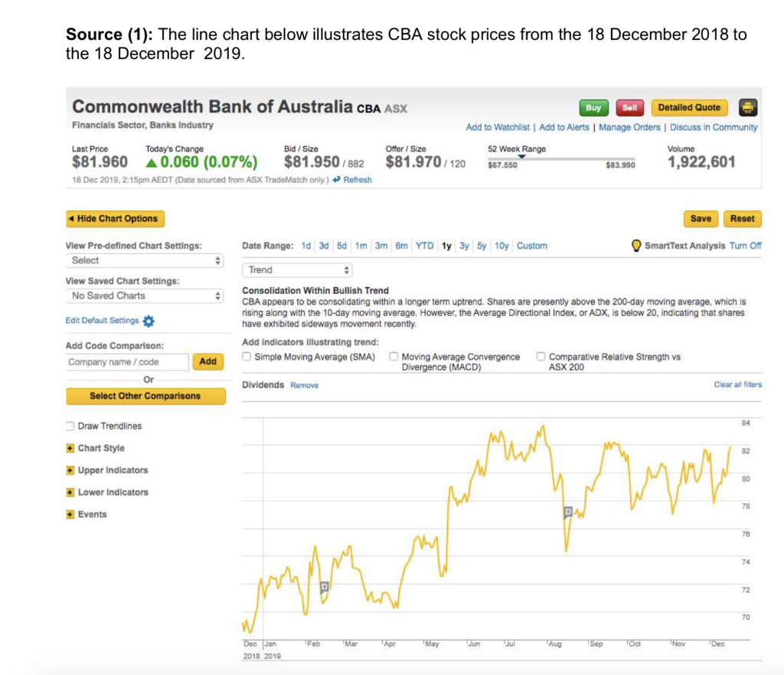Check the Draw Trendlines box

(70, 426)
